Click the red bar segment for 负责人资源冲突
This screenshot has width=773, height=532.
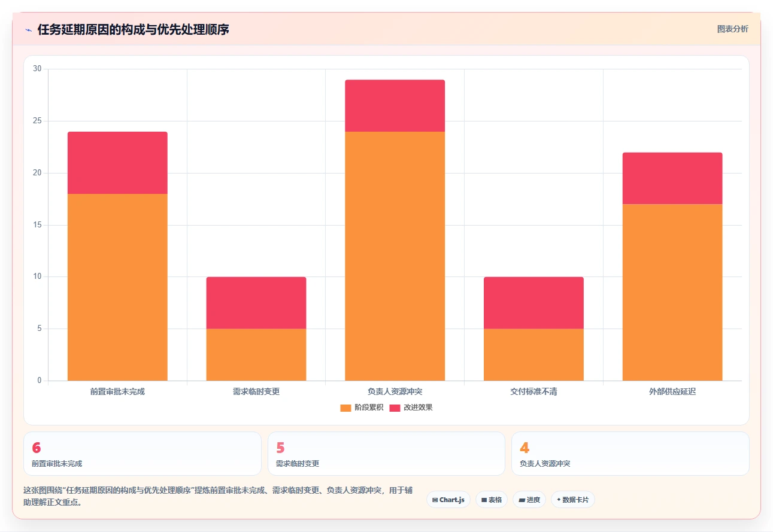pos(395,106)
